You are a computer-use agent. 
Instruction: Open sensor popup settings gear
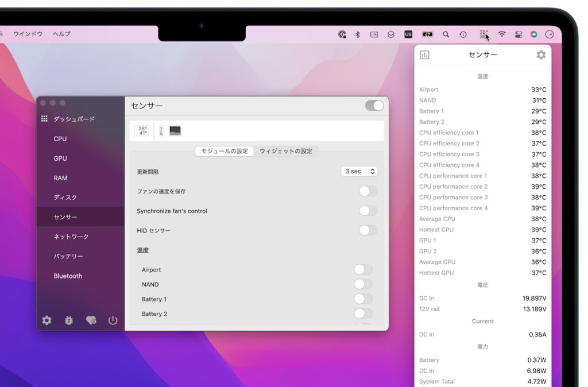(x=540, y=55)
